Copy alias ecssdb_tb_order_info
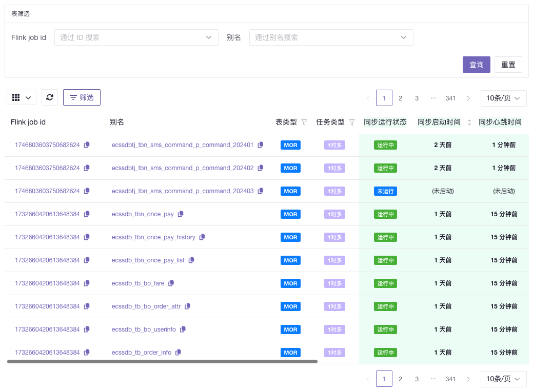 click(x=179, y=353)
